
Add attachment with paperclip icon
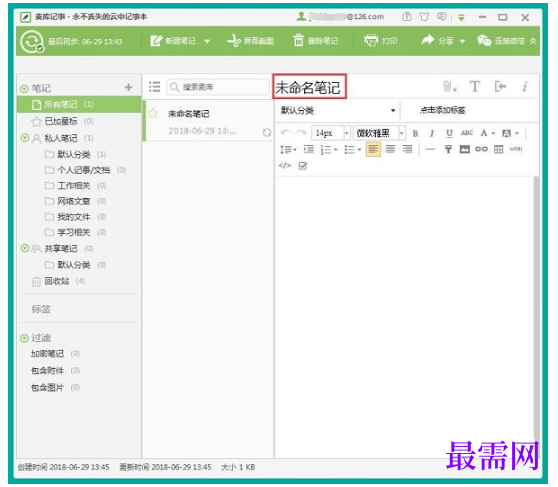click(x=449, y=87)
